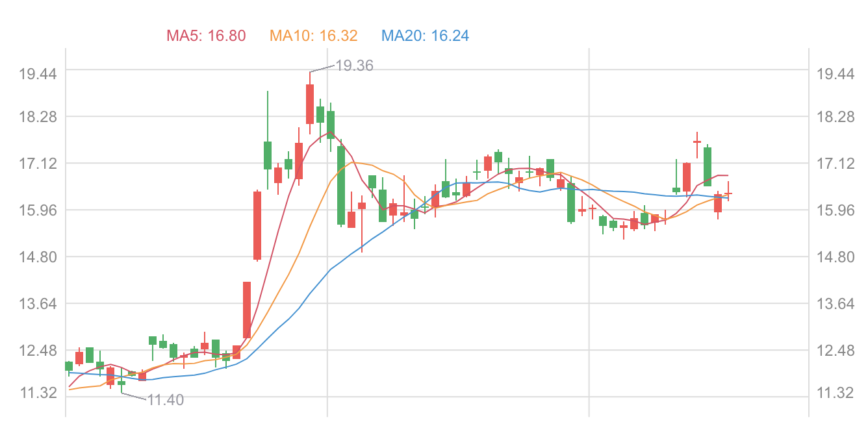Click the left axis label 13.64

pyautogui.click(x=38, y=304)
